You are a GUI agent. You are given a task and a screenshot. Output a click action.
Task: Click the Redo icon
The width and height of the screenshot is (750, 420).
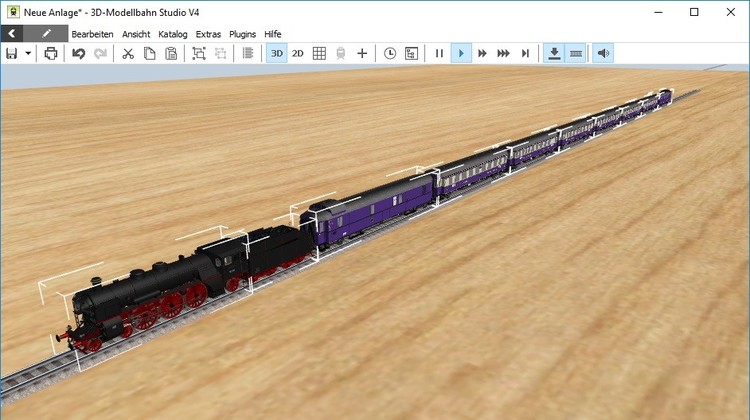point(100,53)
